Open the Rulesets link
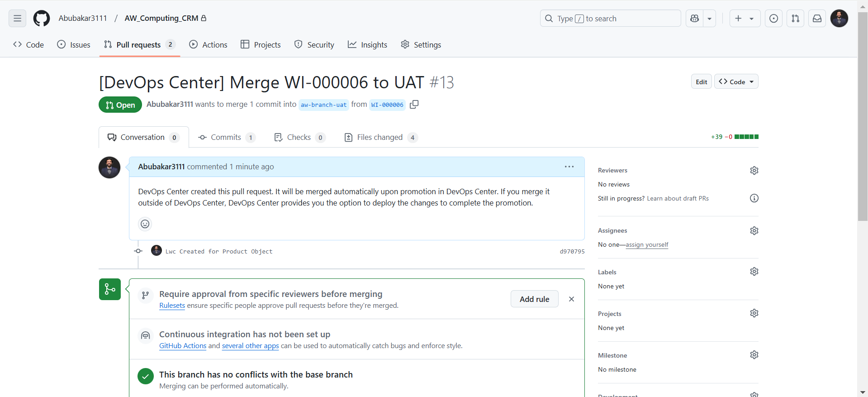Screen dimensions: 868x397 pyautogui.click(x=172, y=306)
